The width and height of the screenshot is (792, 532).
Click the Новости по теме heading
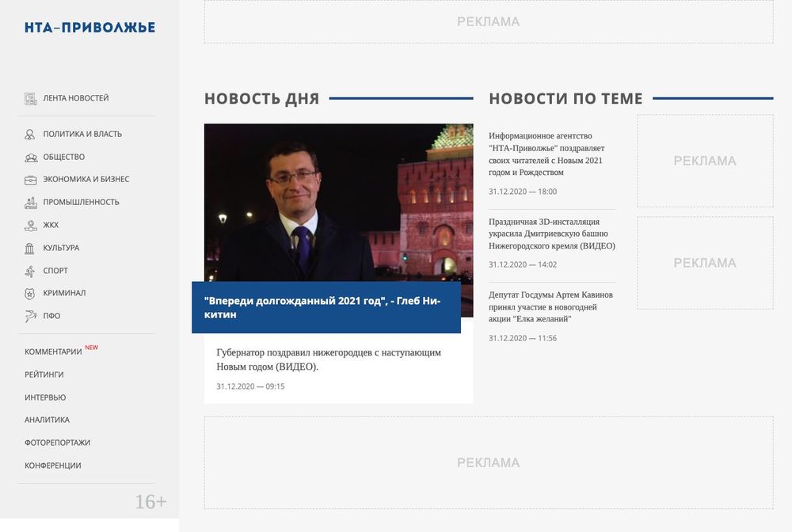click(565, 98)
